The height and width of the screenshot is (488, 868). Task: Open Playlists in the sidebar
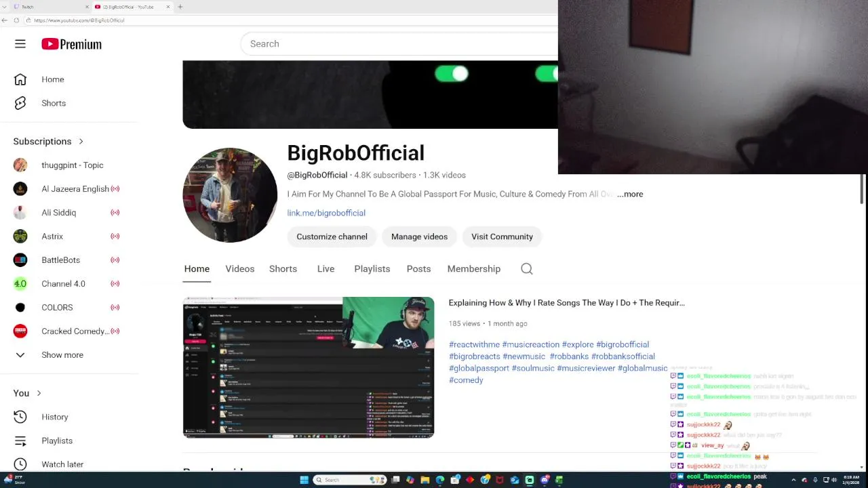pyautogui.click(x=57, y=441)
